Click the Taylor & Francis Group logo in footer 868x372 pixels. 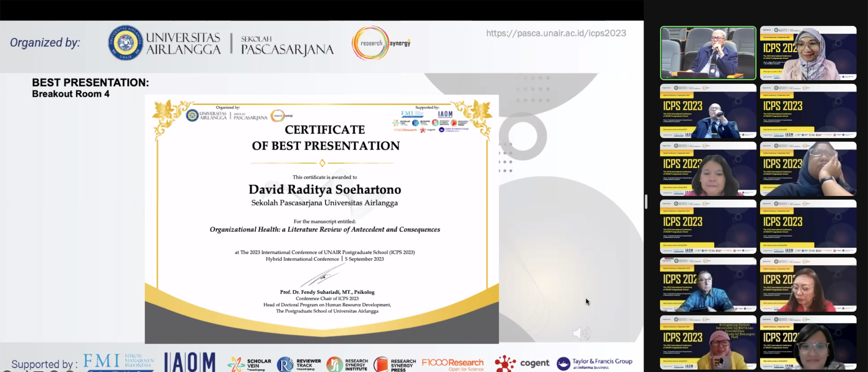[x=594, y=363]
